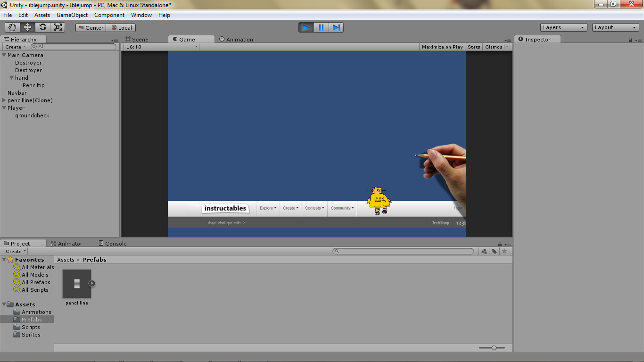
Task: Select the Scale tool
Action: (58, 27)
